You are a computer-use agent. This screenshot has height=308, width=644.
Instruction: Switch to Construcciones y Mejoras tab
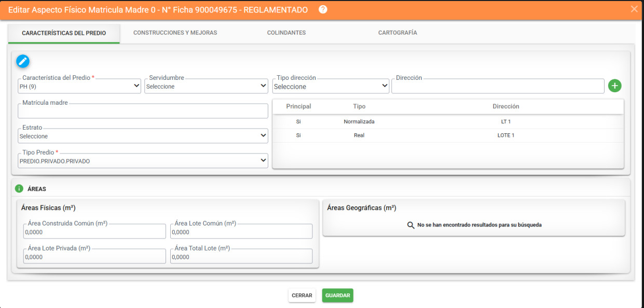coord(175,33)
